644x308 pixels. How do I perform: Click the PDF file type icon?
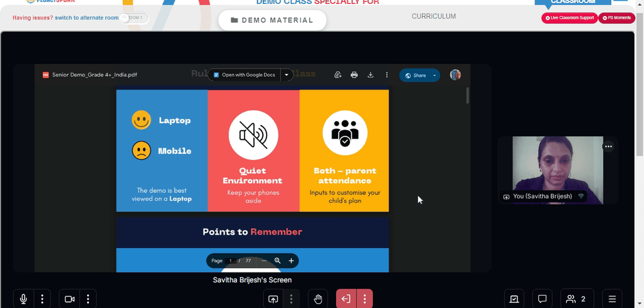[46, 75]
